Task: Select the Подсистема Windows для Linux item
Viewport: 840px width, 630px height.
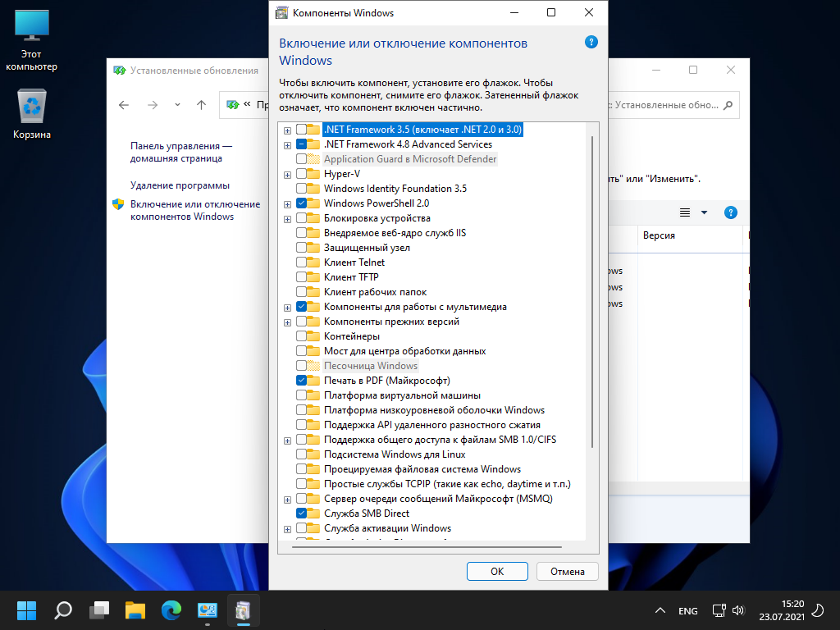Action: click(394, 454)
